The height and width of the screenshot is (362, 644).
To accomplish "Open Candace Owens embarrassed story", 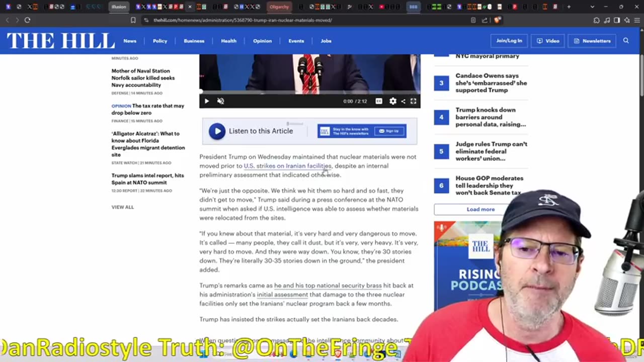I will tap(491, 83).
